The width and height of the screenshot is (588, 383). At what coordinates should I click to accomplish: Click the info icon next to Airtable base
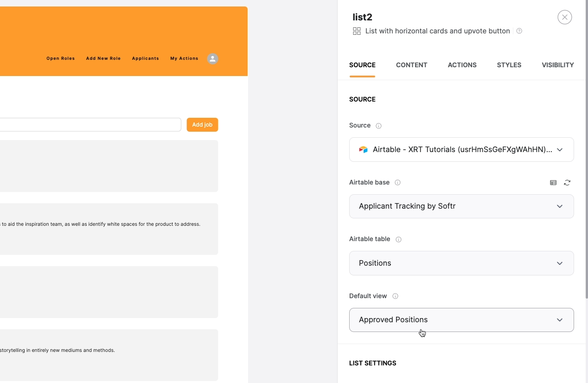[397, 183]
